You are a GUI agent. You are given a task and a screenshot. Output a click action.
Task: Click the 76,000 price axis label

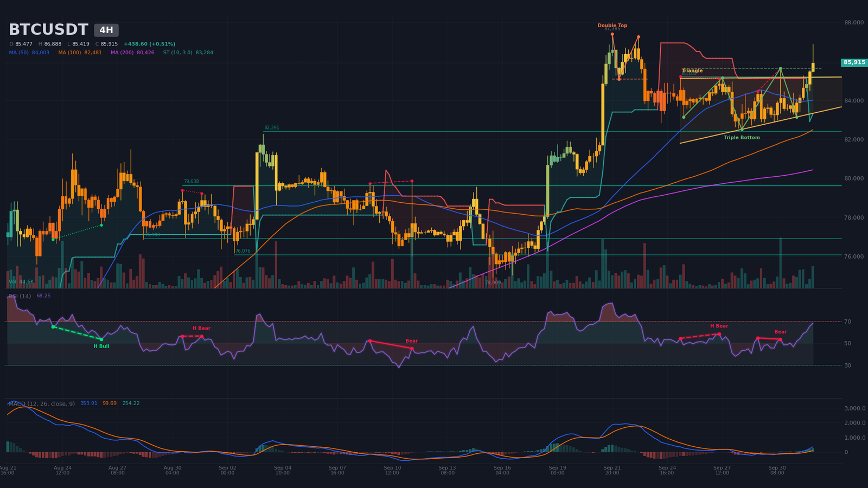click(854, 256)
